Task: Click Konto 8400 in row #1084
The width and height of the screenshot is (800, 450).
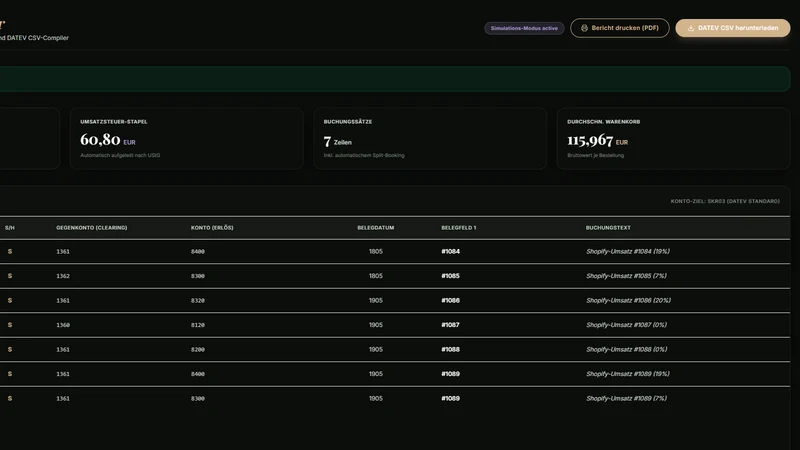Action: click(x=198, y=252)
